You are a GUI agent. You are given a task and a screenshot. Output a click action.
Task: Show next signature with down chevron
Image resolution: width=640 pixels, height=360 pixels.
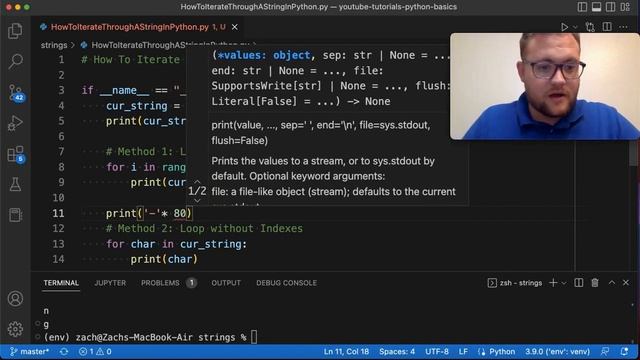point(197,200)
